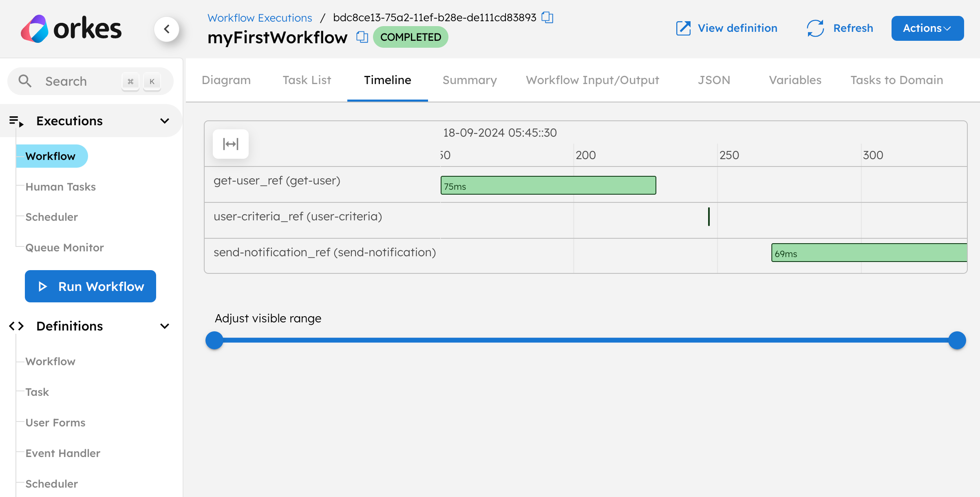Open Queue Monitor in the sidebar
Viewport: 980px width, 497px height.
tap(64, 247)
